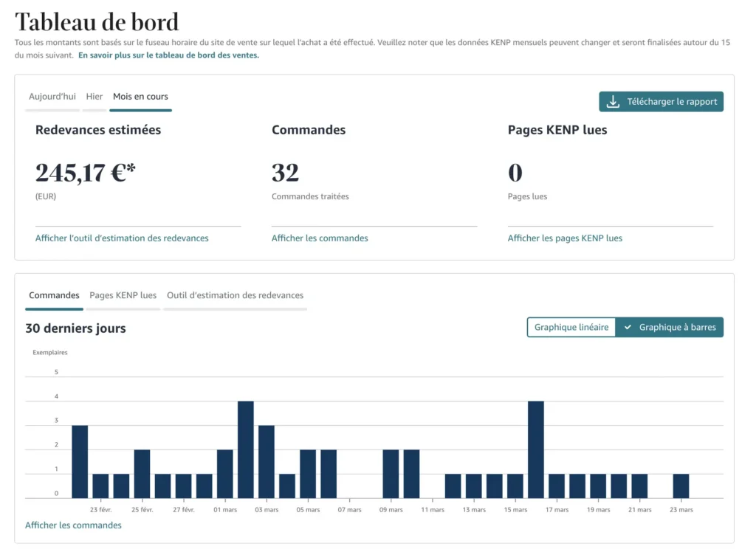
Task: Open the En savoir plus sales dashboard link
Action: [168, 55]
